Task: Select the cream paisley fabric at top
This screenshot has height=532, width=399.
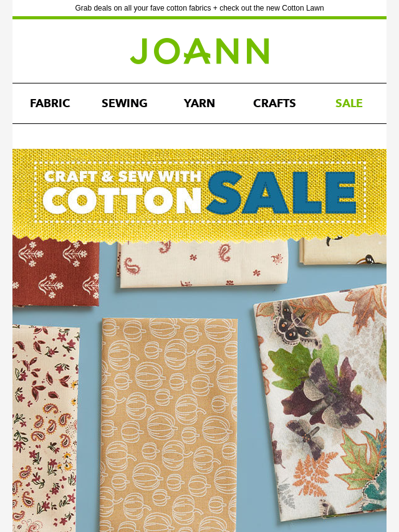Action: (x=203, y=264)
